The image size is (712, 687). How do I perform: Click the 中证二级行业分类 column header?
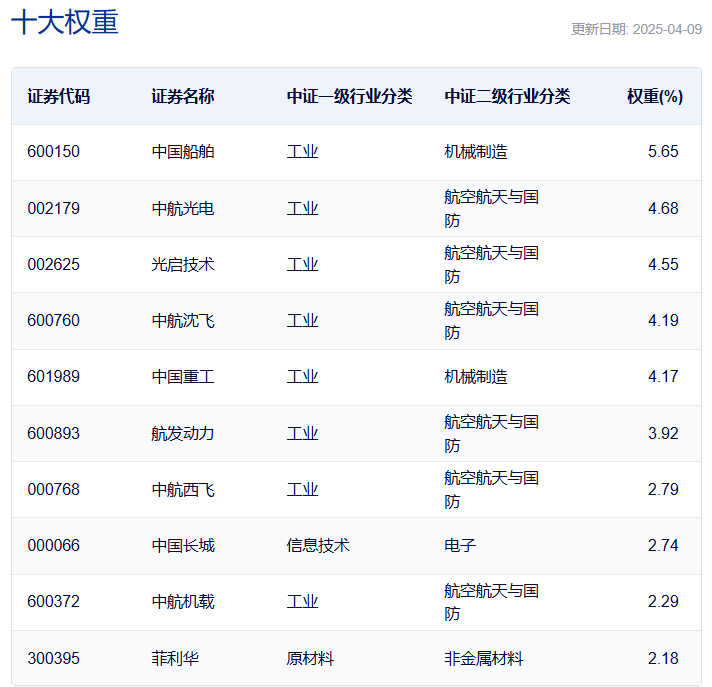point(507,96)
